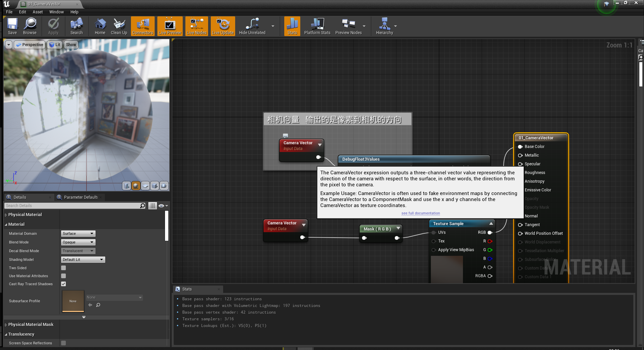Image resolution: width=644 pixels, height=350 pixels.
Task: Click the Show button in the viewport
Action: coord(70,44)
